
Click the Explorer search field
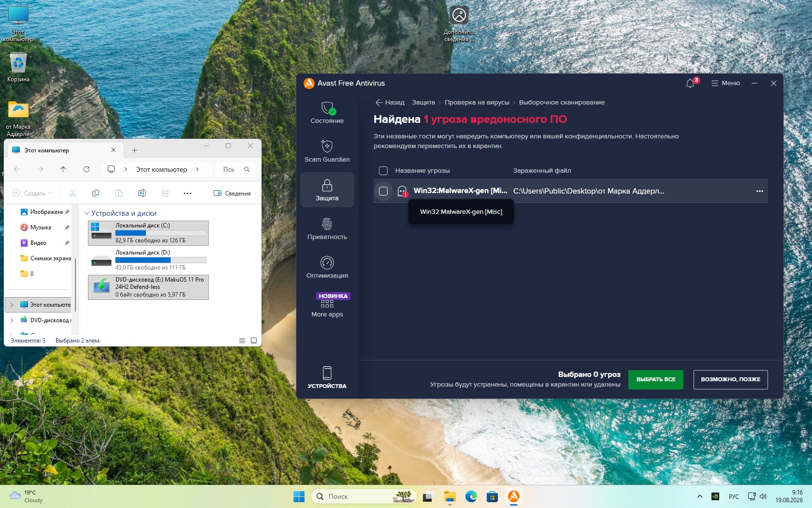pyautogui.click(x=236, y=169)
